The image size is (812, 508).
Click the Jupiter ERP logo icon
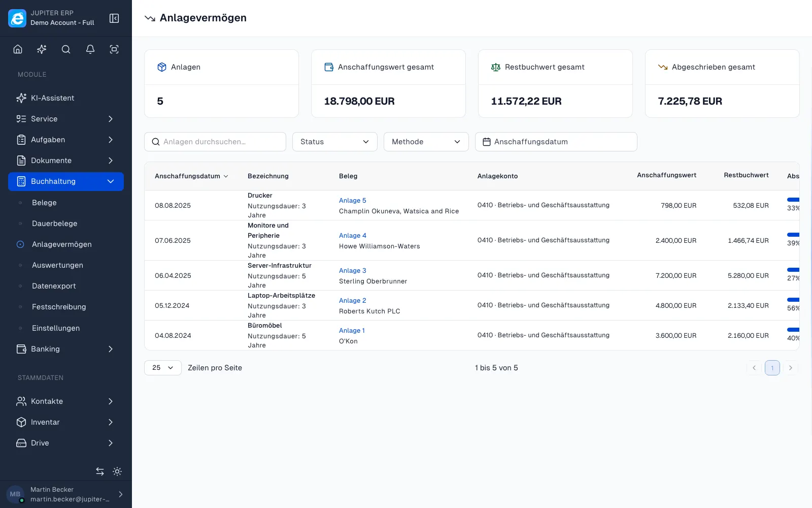point(17,18)
